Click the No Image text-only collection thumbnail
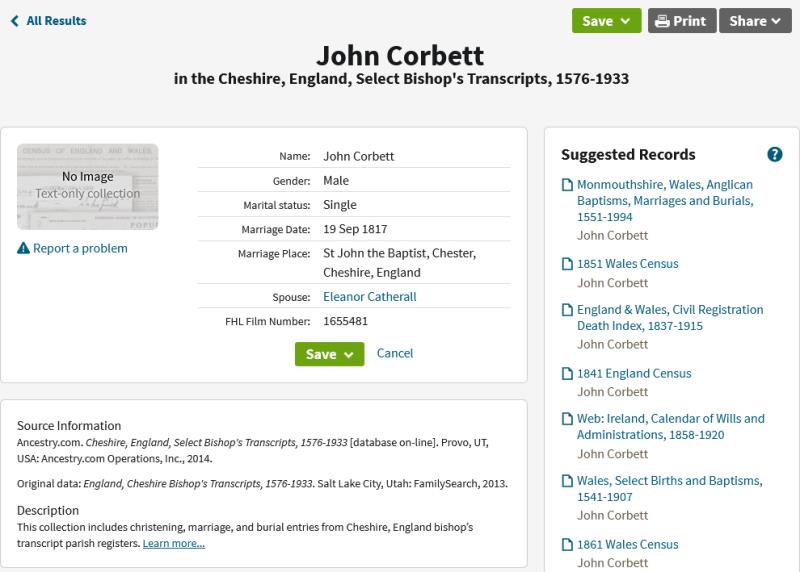This screenshot has height=572, width=800. (x=87, y=186)
